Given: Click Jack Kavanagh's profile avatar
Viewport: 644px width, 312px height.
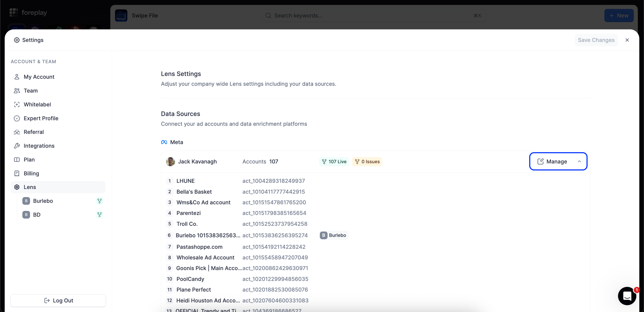Looking at the screenshot, I should [171, 162].
